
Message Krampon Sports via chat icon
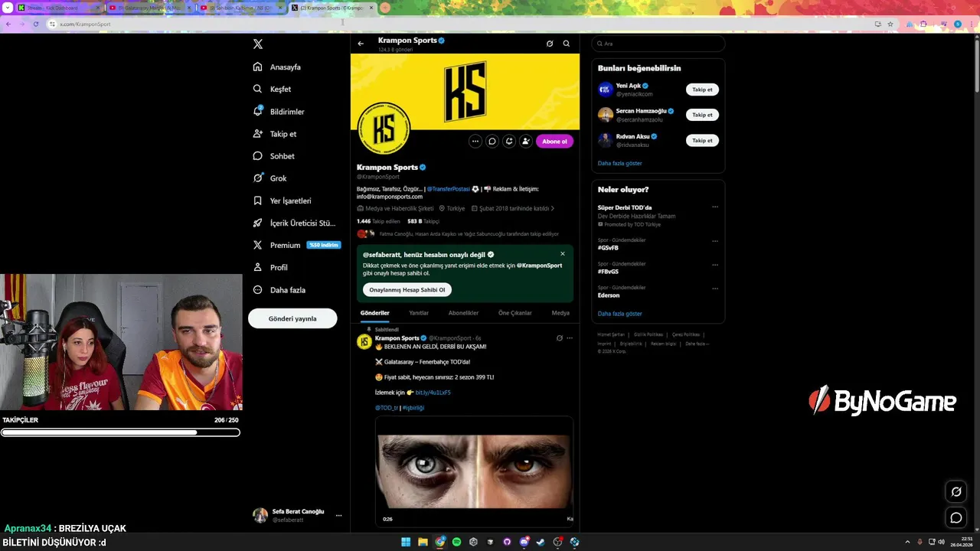(x=492, y=141)
